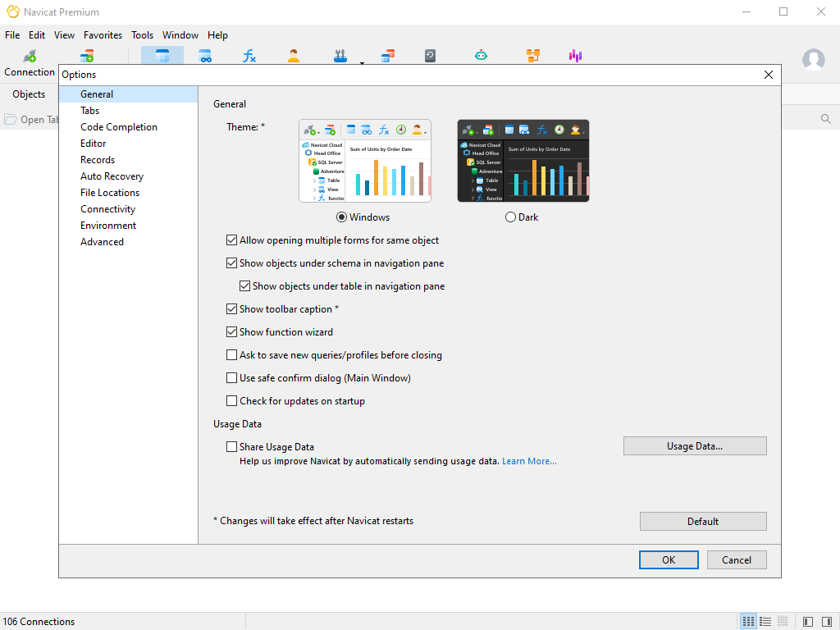The height and width of the screenshot is (630, 840).
Task: Enable Share Usage Data checkbox
Action: tap(231, 447)
